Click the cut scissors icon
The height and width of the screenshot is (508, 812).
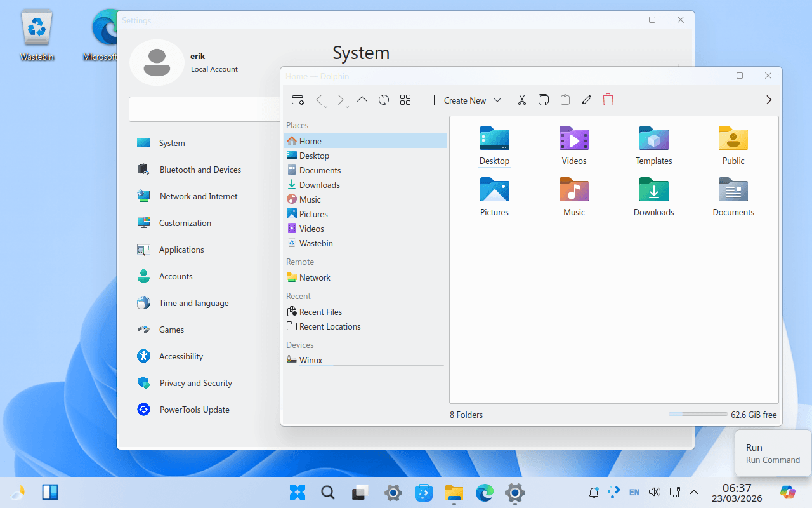click(x=522, y=100)
